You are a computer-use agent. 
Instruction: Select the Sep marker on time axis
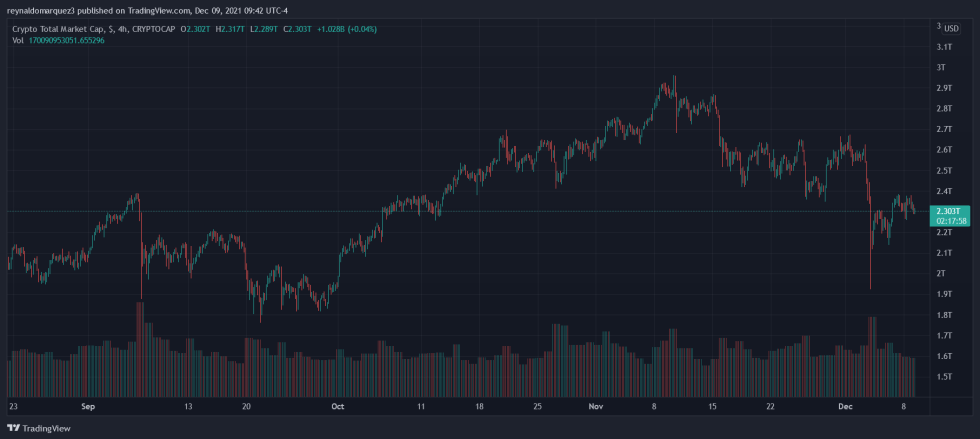pos(87,407)
